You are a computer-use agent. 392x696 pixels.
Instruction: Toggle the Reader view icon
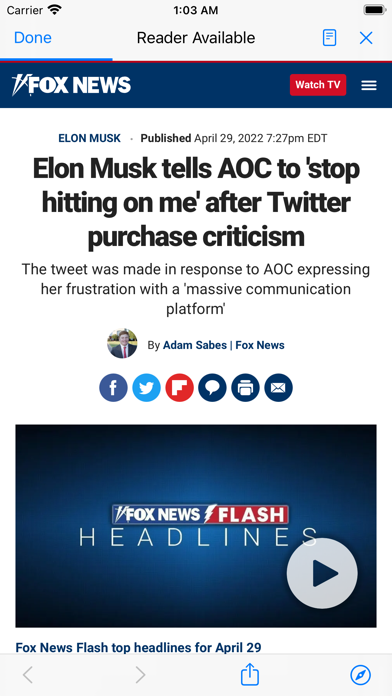tap(329, 38)
